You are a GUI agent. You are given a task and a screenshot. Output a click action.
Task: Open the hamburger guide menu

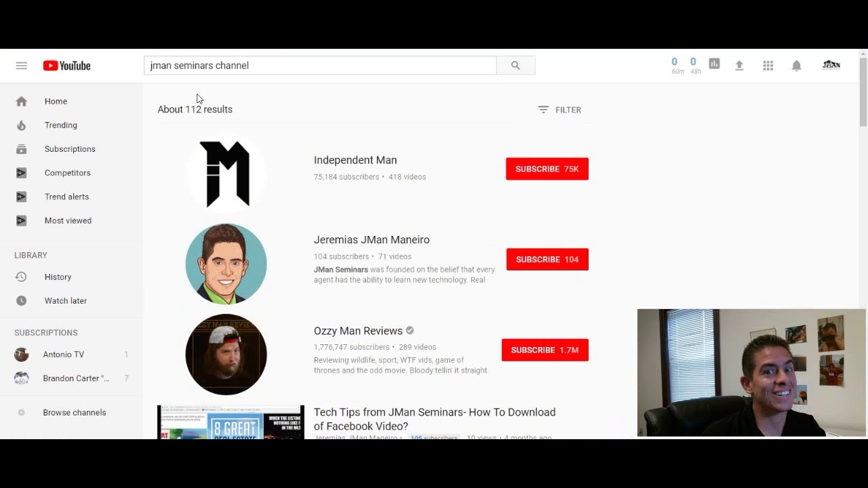pyautogui.click(x=21, y=66)
